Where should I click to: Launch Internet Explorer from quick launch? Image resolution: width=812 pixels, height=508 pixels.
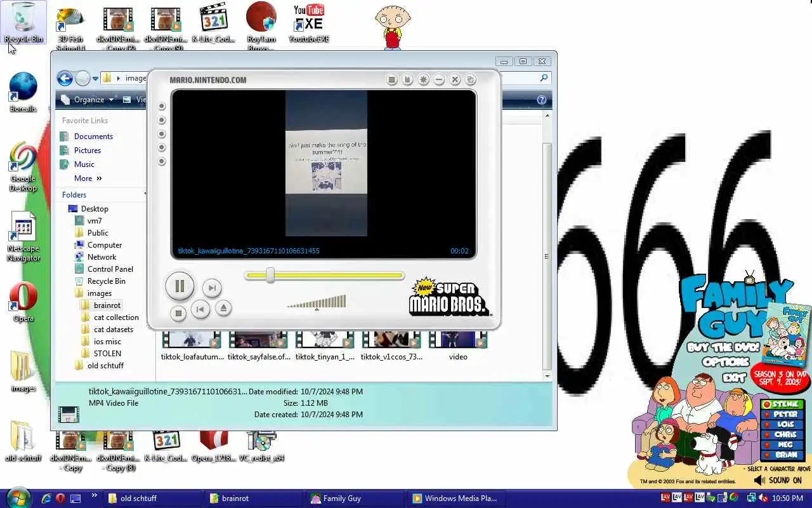46,498
